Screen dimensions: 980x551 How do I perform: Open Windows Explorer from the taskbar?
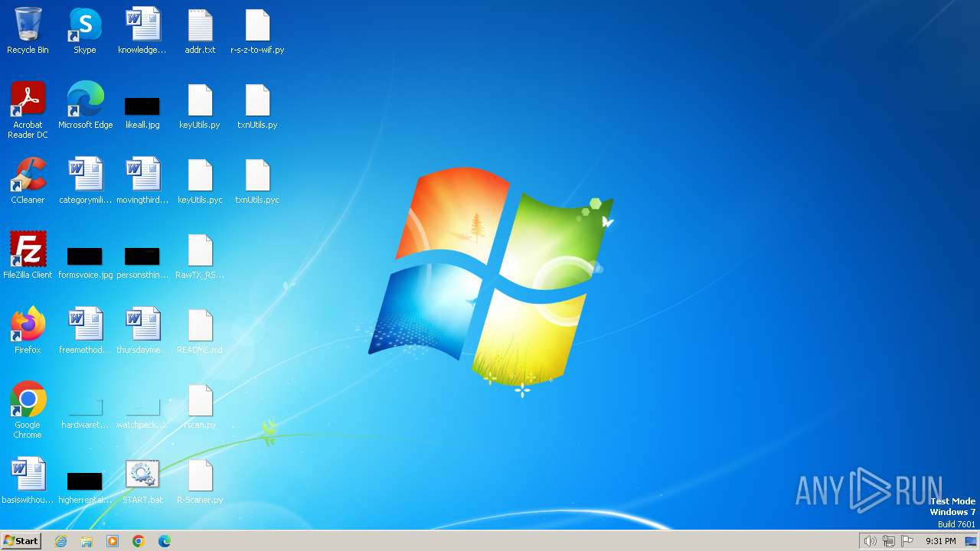click(87, 541)
